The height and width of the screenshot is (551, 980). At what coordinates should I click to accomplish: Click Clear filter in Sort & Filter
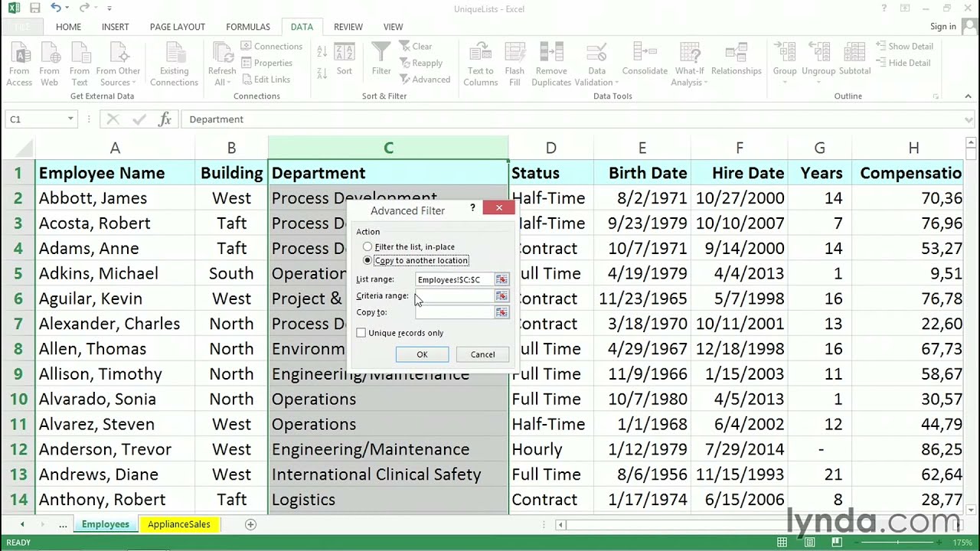click(x=416, y=47)
